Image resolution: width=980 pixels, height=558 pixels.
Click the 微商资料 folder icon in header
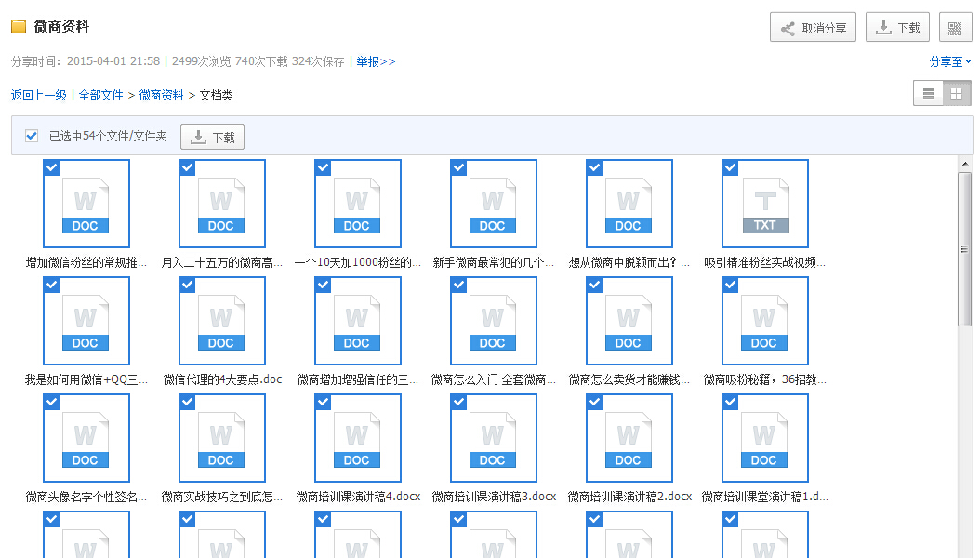click(x=18, y=26)
